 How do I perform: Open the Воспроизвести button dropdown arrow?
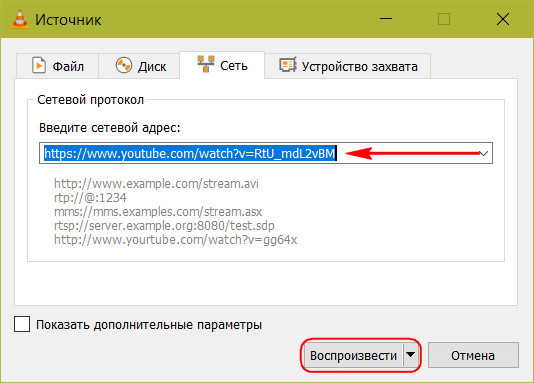411,355
